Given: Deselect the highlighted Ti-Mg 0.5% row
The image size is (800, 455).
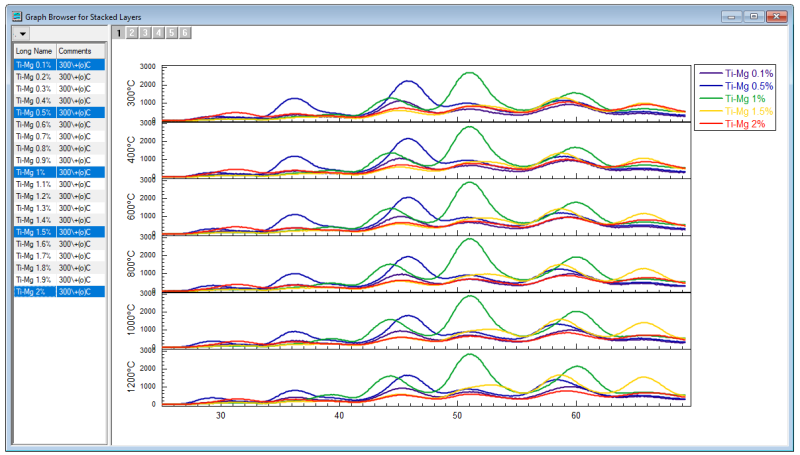Looking at the screenshot, I should (34, 112).
